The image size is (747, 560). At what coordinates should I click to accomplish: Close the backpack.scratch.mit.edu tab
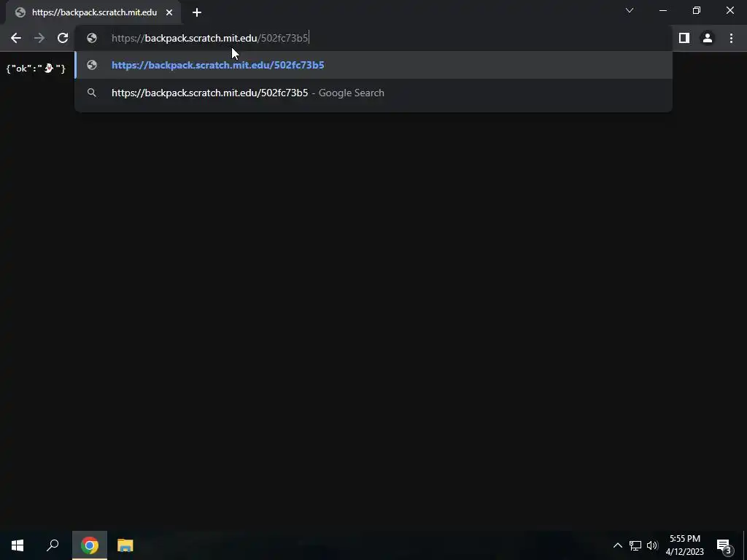169,13
